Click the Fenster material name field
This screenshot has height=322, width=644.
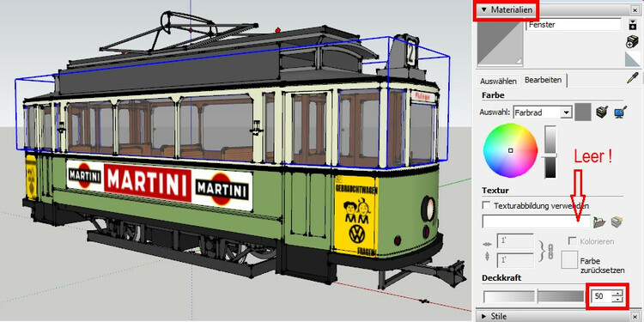(573, 25)
